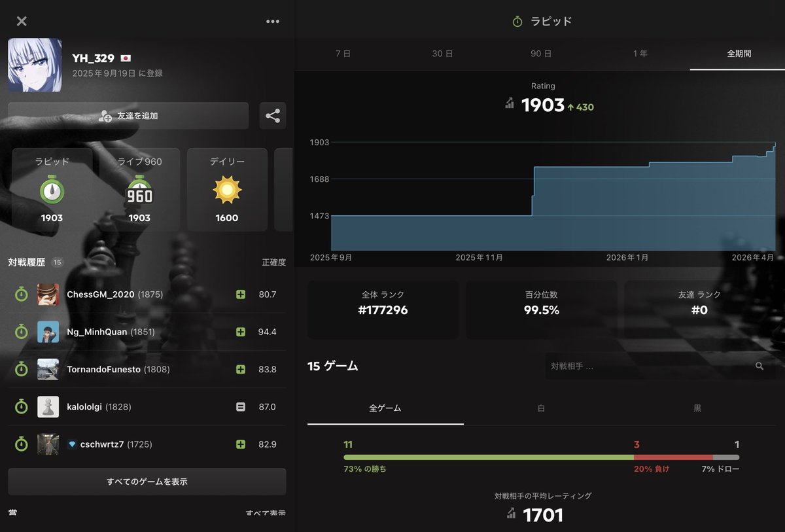Screen dimensions: 785x532
Task: Open the three-dot more options menu
Action: [x=273, y=21]
